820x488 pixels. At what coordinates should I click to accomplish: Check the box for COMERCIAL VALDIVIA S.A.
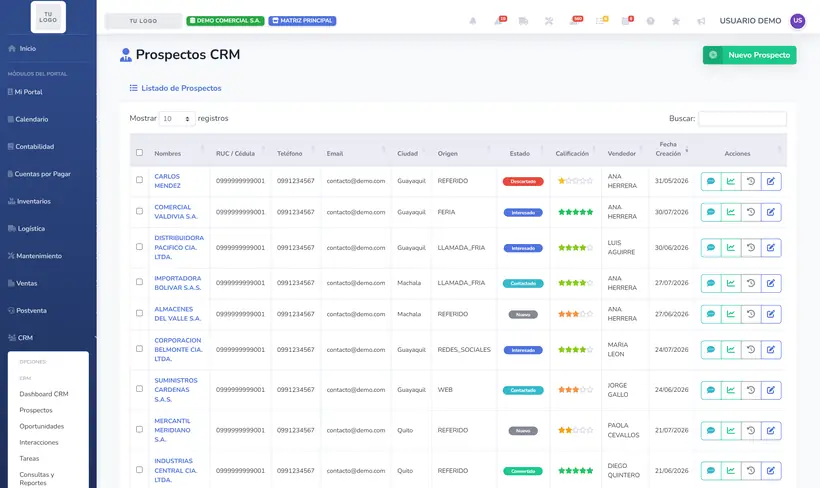pyautogui.click(x=139, y=211)
